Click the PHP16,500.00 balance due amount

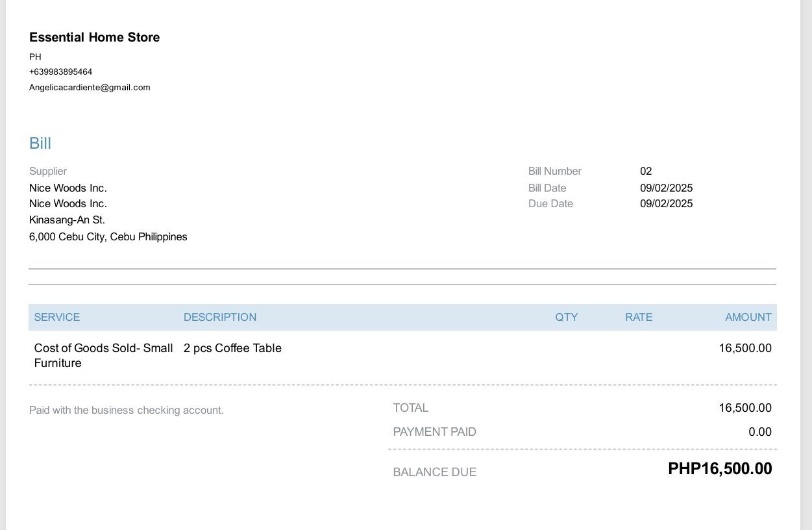(x=720, y=469)
